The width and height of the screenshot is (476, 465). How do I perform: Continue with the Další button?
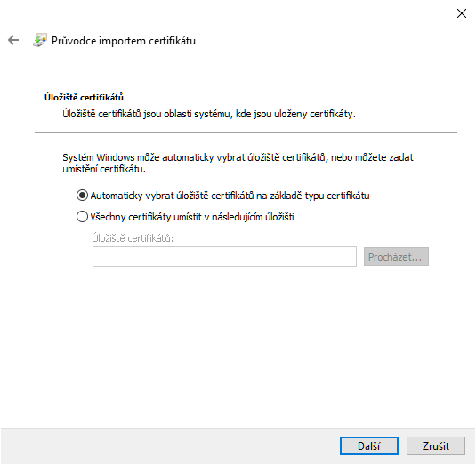tap(369, 446)
